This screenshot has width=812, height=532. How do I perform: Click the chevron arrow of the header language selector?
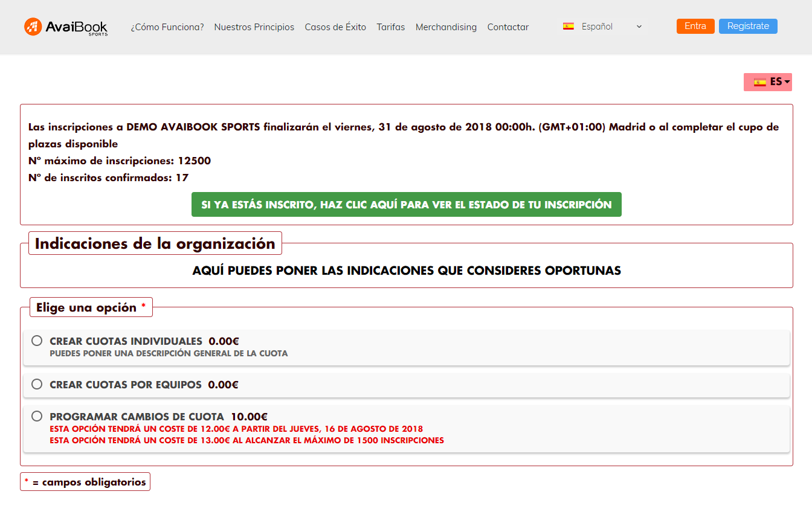639,27
